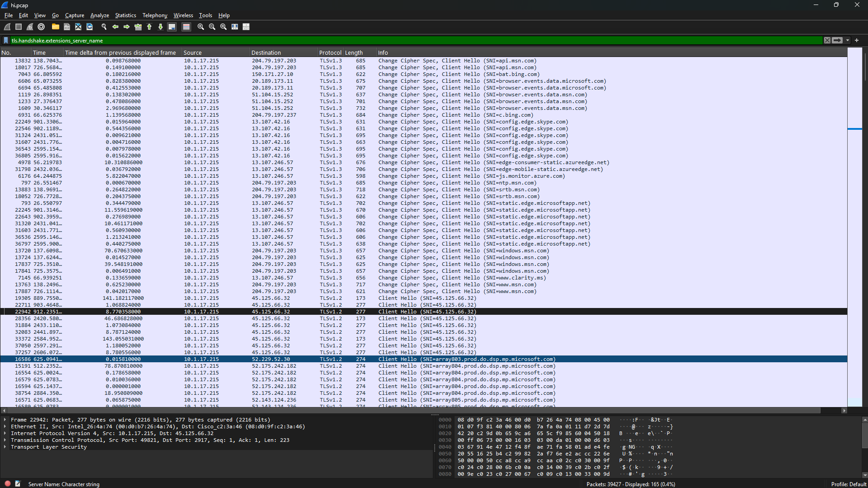Zoom in the main window text
The height and width of the screenshot is (488, 868).
(x=201, y=27)
